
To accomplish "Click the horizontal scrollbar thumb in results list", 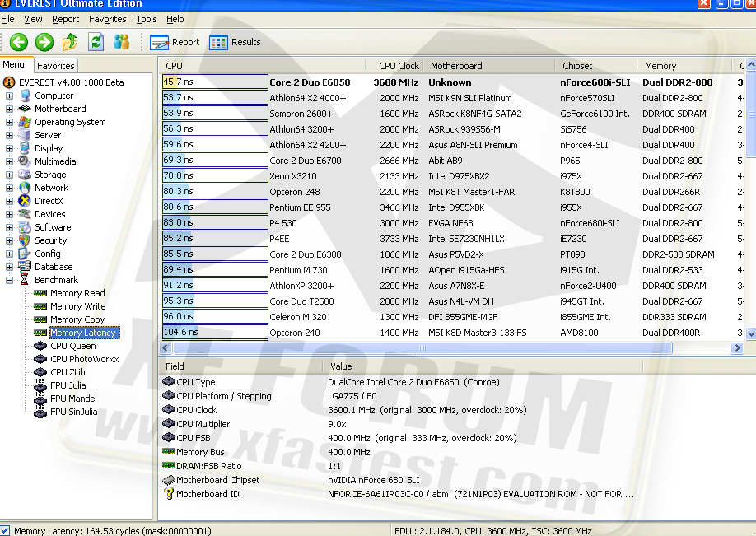I will (422, 347).
